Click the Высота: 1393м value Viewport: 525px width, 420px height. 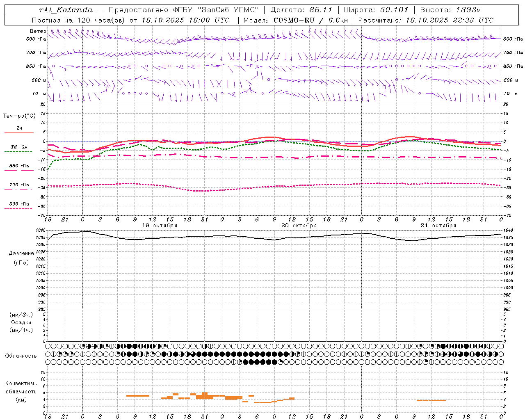[450, 10]
